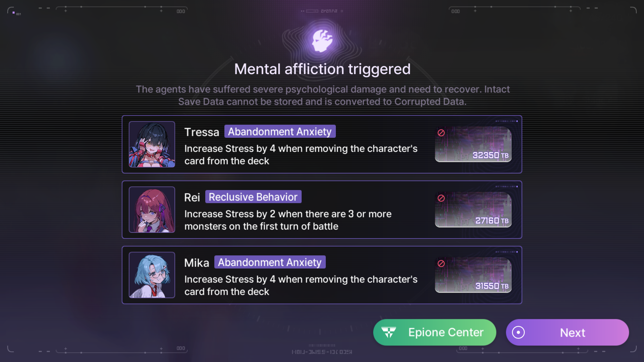Click the Next button

click(567, 332)
